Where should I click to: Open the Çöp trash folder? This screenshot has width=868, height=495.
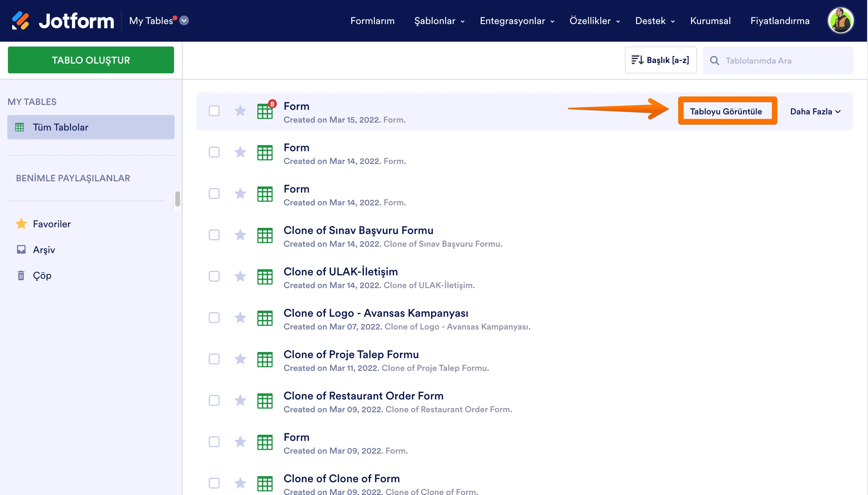tap(42, 275)
